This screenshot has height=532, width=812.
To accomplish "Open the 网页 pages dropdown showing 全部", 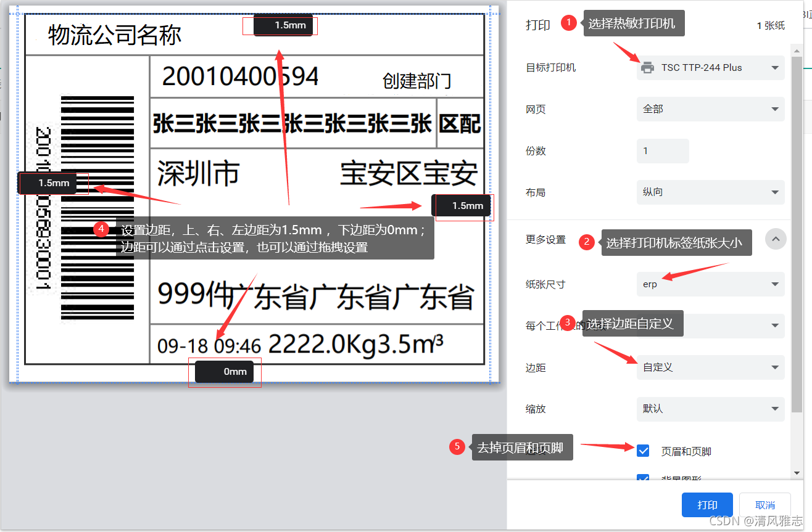I will tap(711, 109).
